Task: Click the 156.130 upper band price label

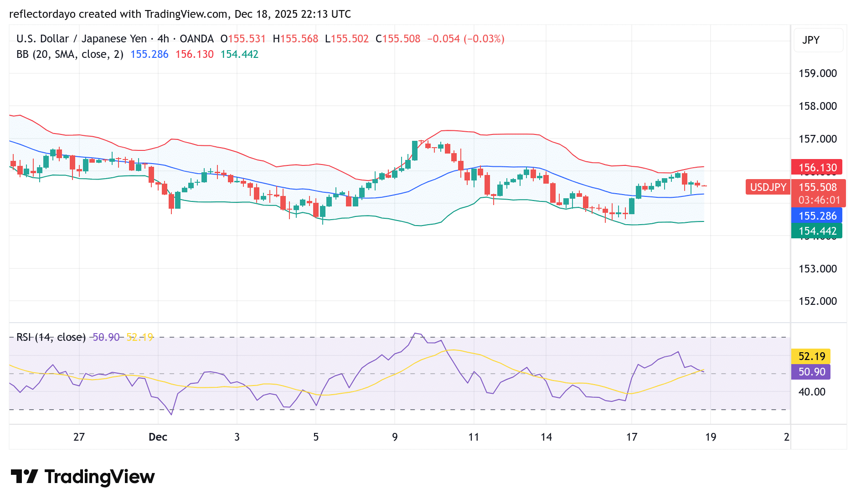Action: (x=817, y=167)
